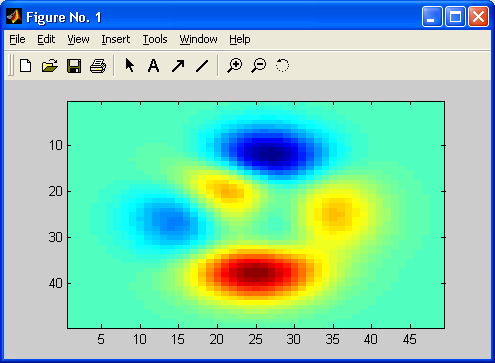Select the arrow pointer edit tool
The height and width of the screenshot is (363, 495).
click(x=130, y=65)
